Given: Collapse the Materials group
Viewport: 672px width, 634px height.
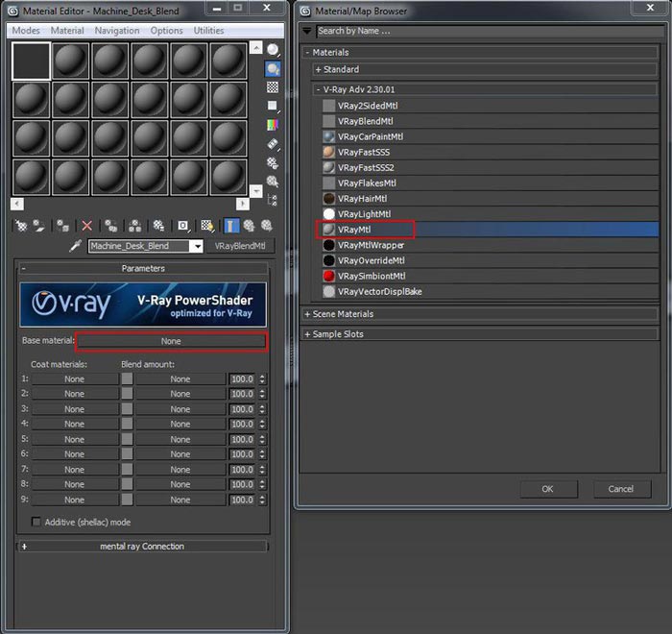Looking at the screenshot, I should pyautogui.click(x=480, y=52).
